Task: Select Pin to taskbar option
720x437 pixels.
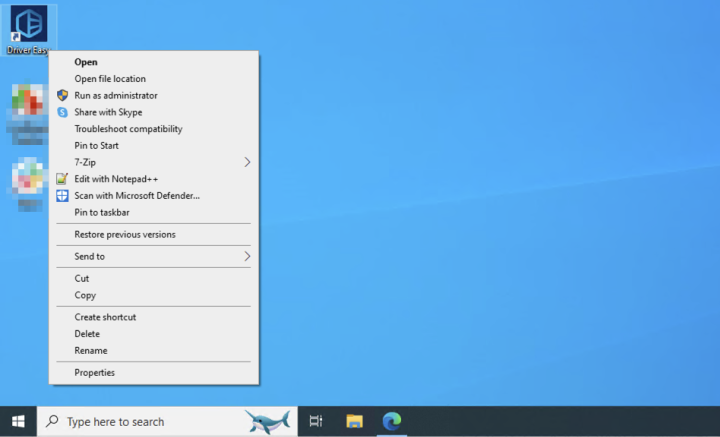Action: pyautogui.click(x=102, y=212)
